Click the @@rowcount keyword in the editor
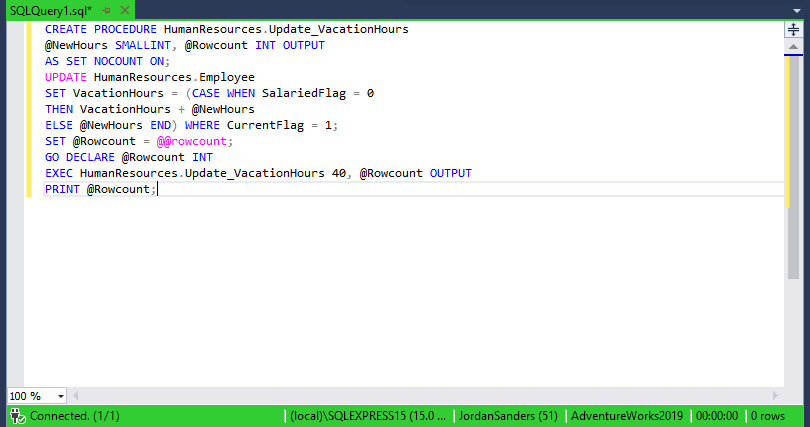The width and height of the screenshot is (810, 427). coord(192,141)
